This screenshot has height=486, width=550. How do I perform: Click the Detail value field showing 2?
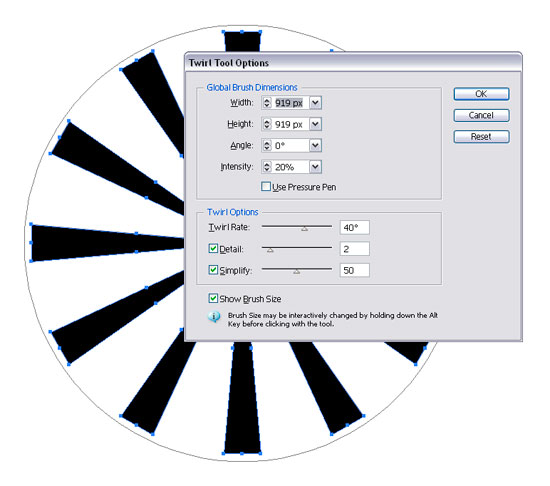click(354, 249)
